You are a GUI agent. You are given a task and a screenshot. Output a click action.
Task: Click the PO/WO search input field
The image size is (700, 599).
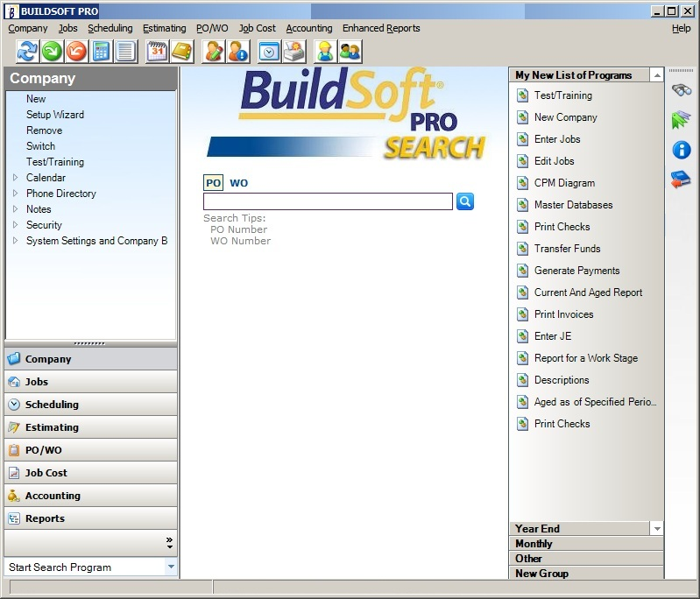329,201
